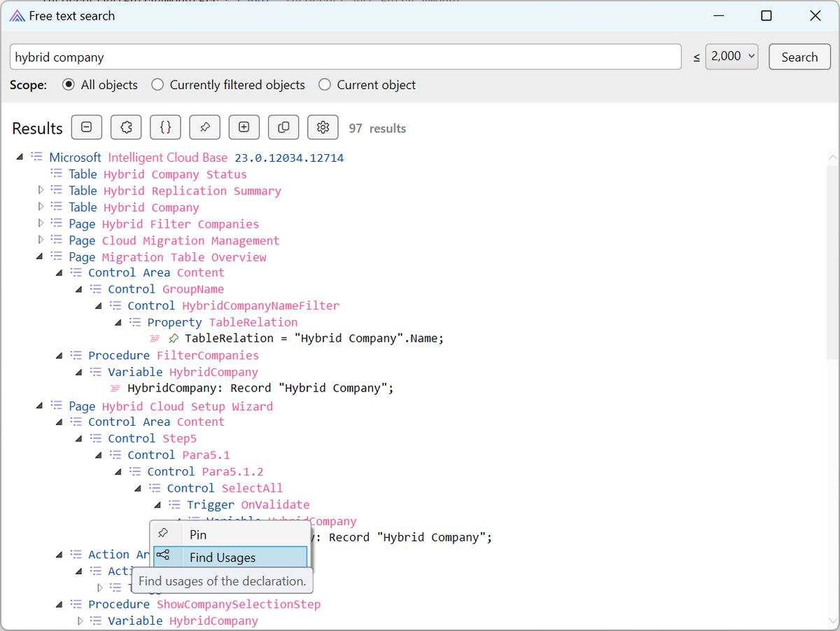Select the Current object scope
The width and height of the screenshot is (840, 631).
click(325, 85)
